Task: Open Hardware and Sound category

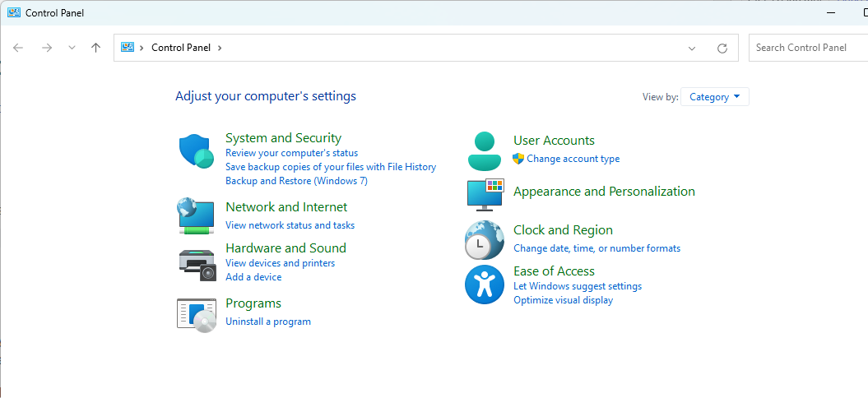Action: pyautogui.click(x=285, y=248)
